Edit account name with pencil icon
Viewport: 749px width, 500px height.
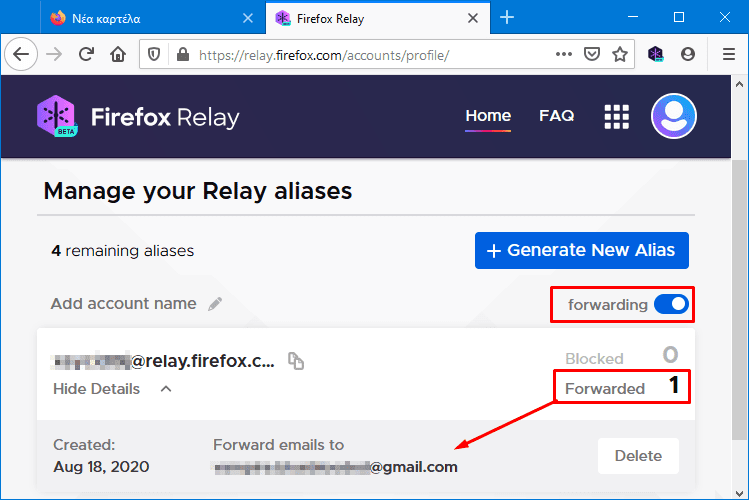(x=215, y=304)
